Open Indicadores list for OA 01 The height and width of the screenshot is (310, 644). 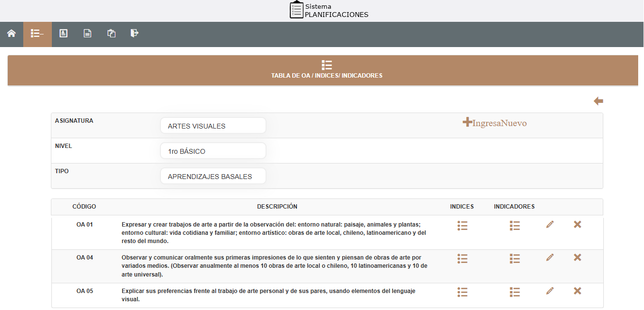515,226
